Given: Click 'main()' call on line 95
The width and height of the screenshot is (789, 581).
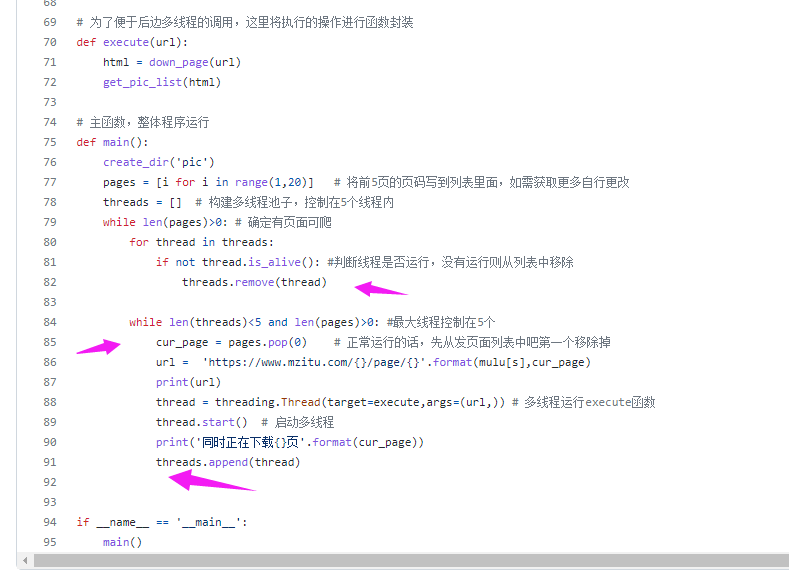Looking at the screenshot, I should coord(122,542).
